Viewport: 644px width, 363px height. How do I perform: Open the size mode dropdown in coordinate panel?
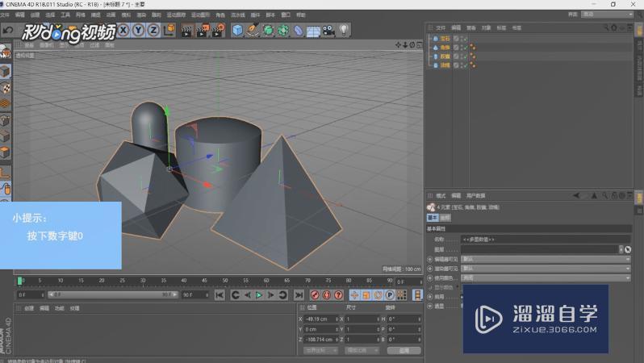coord(362,350)
